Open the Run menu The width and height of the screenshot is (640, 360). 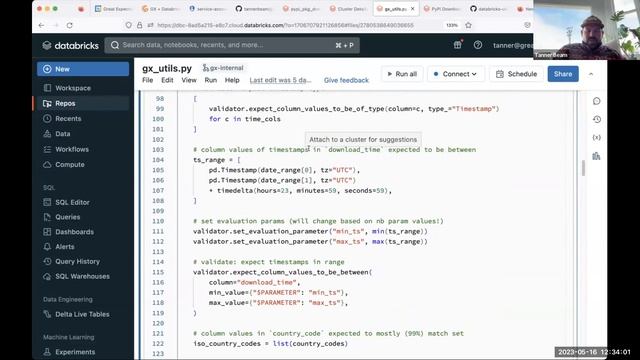point(211,80)
